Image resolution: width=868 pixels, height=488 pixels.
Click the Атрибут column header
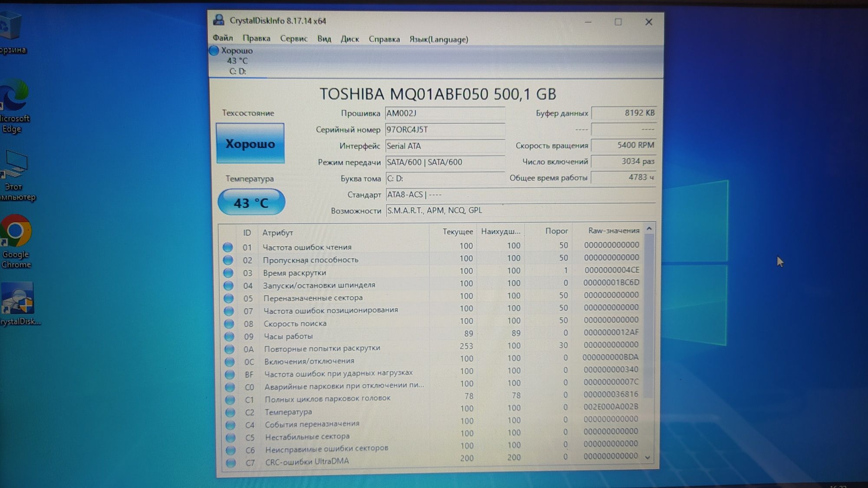[x=343, y=232]
